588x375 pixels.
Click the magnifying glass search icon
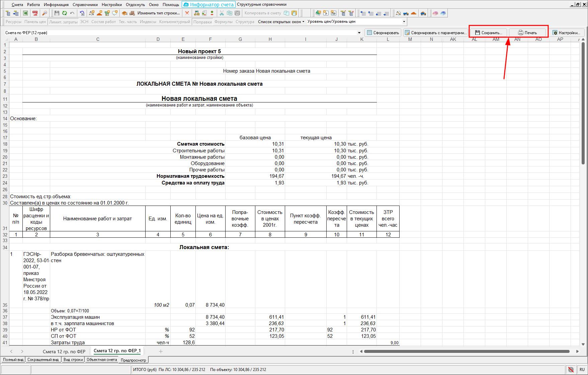45,13
